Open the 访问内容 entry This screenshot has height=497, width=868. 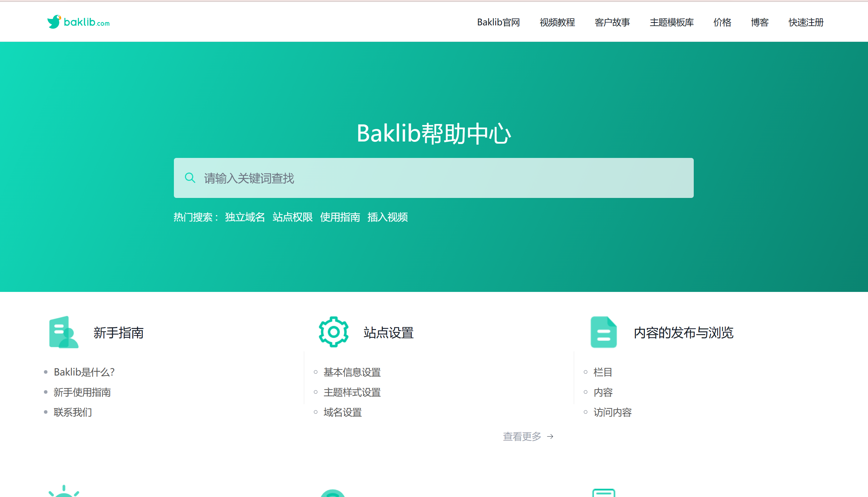point(612,412)
